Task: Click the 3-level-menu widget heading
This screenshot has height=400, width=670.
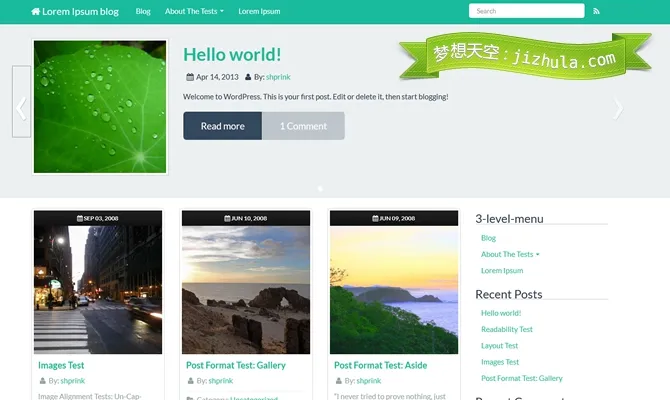Action: coord(509,219)
